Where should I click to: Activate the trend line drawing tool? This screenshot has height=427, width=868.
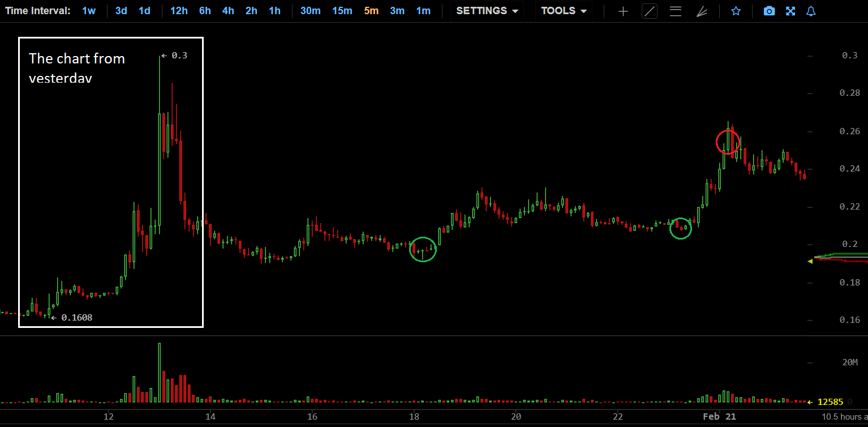click(650, 11)
